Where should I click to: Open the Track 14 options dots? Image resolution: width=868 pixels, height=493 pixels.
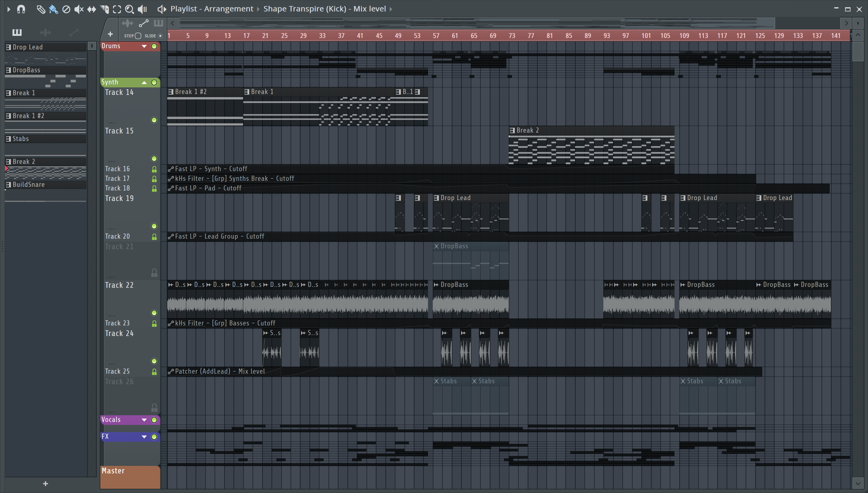tap(112, 123)
